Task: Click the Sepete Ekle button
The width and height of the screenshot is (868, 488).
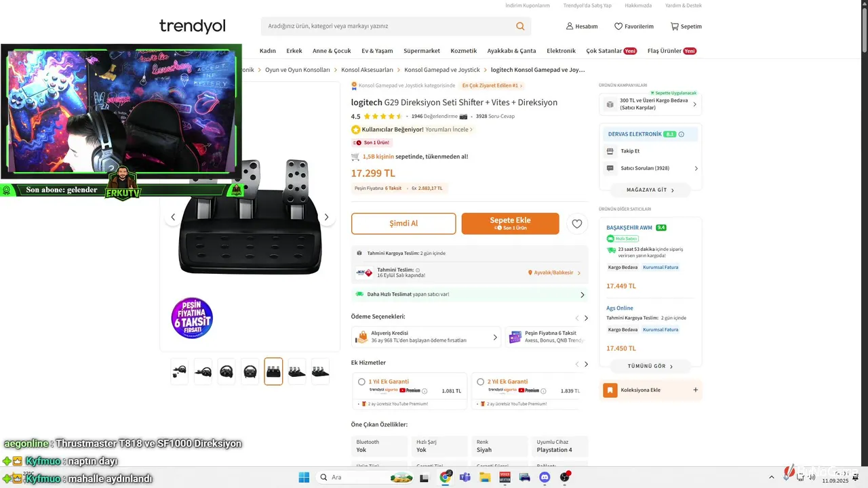Action: pos(510,224)
